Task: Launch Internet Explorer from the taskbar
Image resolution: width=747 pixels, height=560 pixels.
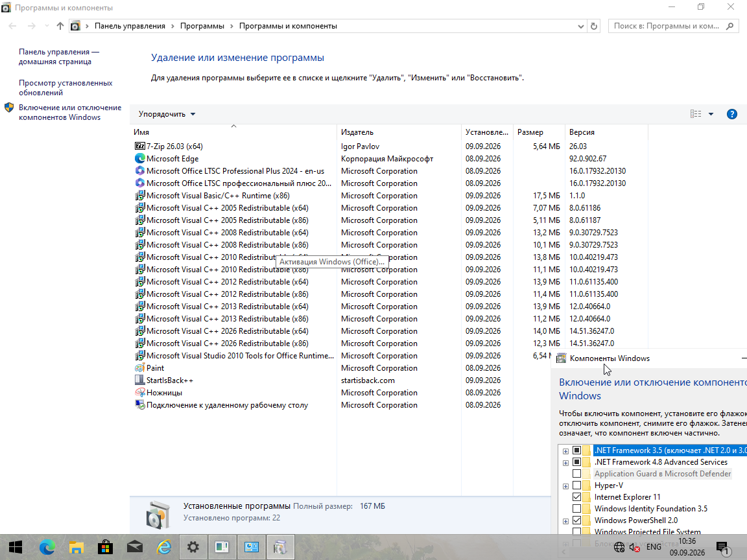Action: (164, 547)
